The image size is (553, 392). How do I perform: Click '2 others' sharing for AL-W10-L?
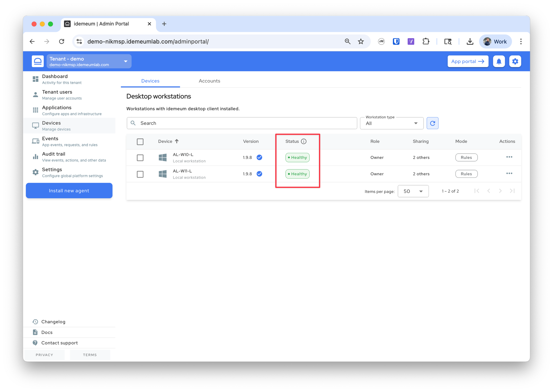pyautogui.click(x=421, y=157)
